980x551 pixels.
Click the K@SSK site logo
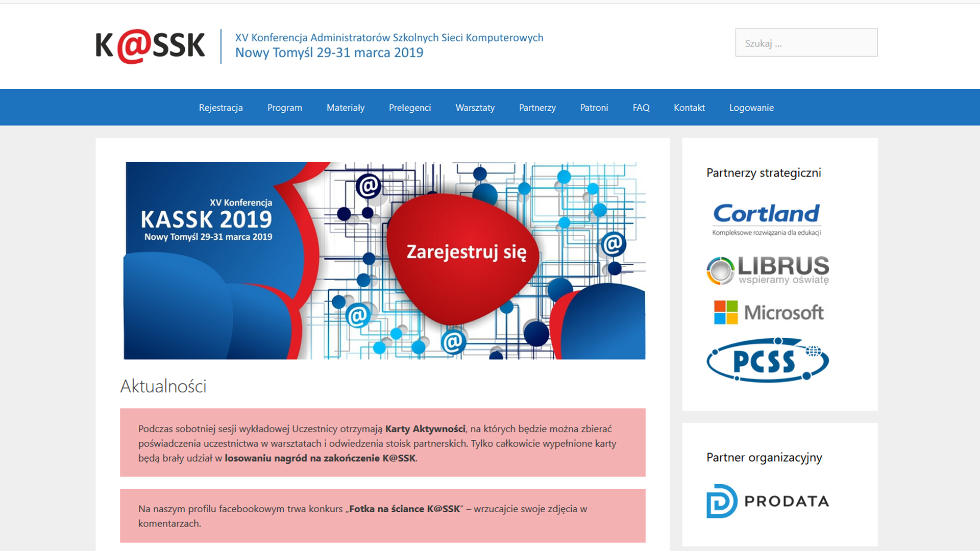point(150,46)
